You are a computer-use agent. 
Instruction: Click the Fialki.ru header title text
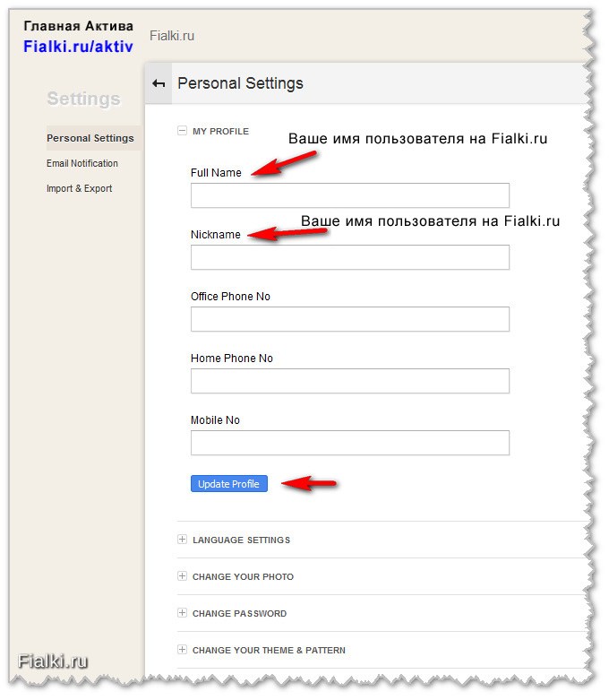click(172, 36)
